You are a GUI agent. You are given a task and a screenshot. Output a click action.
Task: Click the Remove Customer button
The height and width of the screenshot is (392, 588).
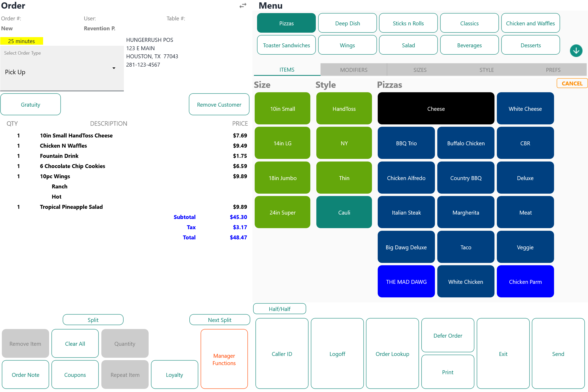[219, 104]
